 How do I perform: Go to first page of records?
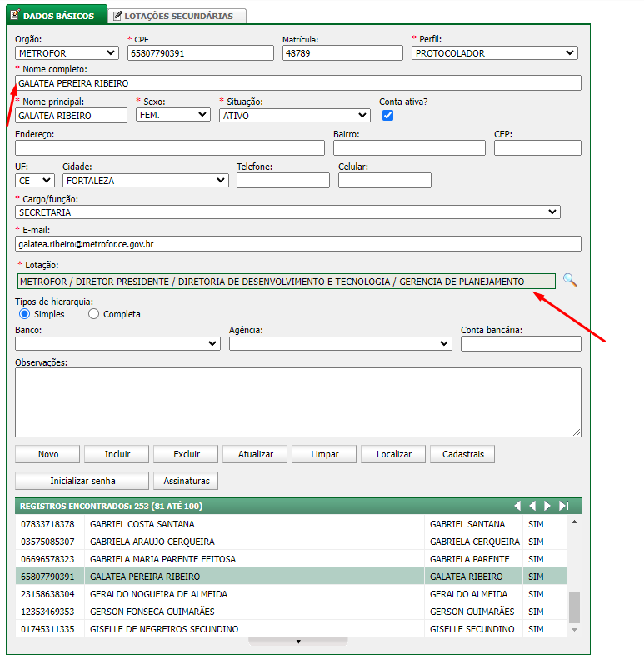516,506
